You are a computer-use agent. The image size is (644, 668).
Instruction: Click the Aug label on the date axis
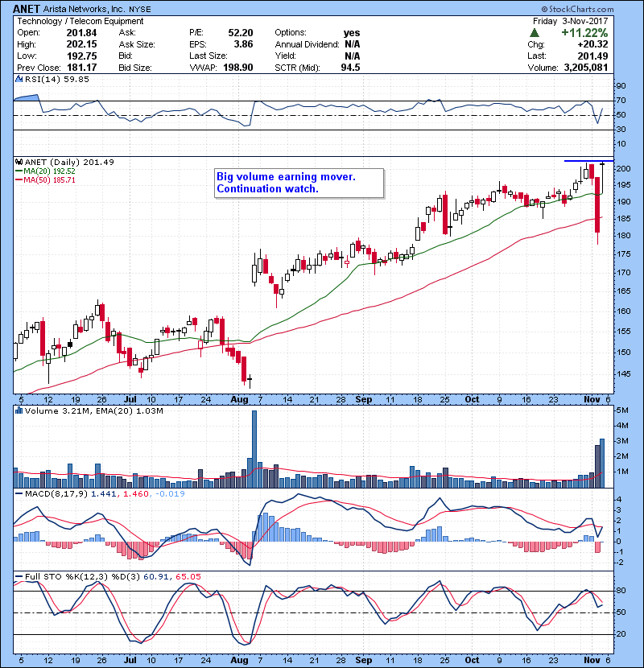[x=239, y=398]
